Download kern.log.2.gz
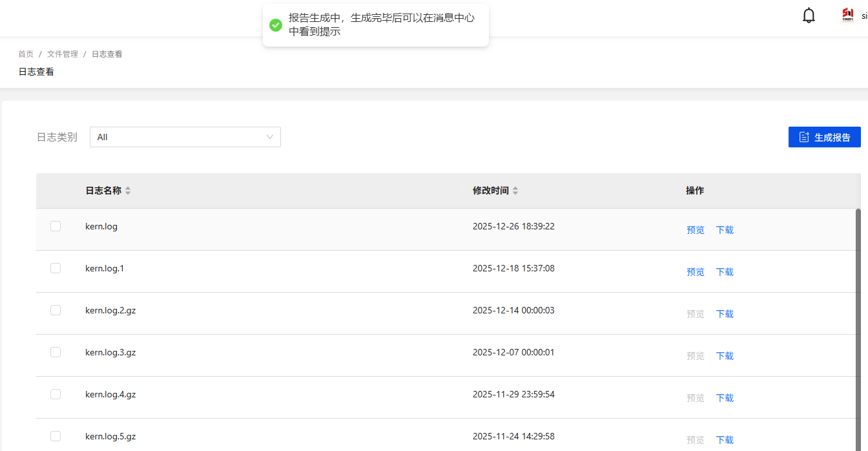868x451 pixels. coord(725,314)
